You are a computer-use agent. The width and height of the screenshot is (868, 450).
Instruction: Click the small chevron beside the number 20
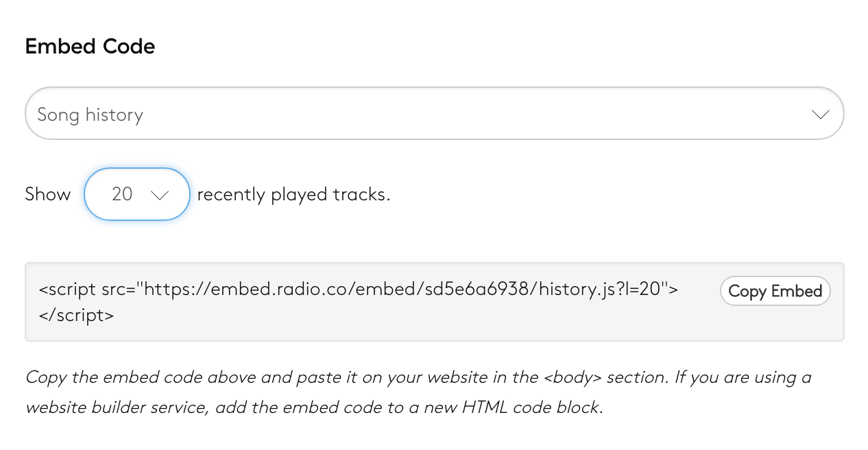[x=159, y=196]
